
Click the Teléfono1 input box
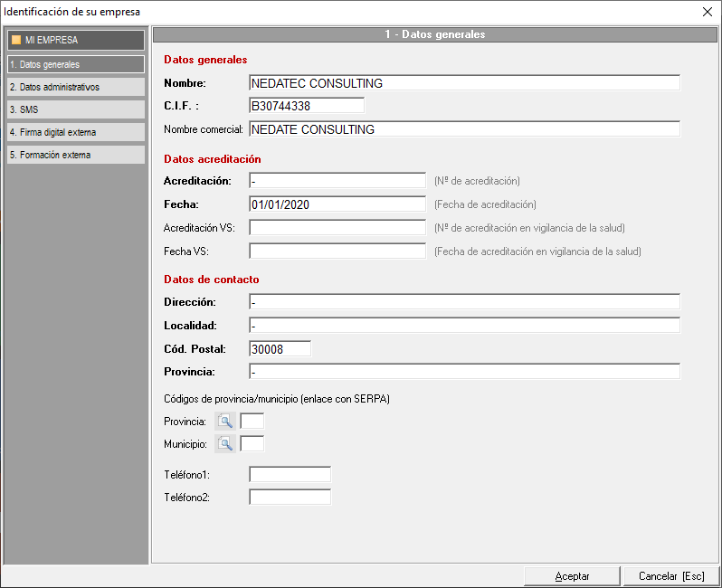click(x=290, y=474)
